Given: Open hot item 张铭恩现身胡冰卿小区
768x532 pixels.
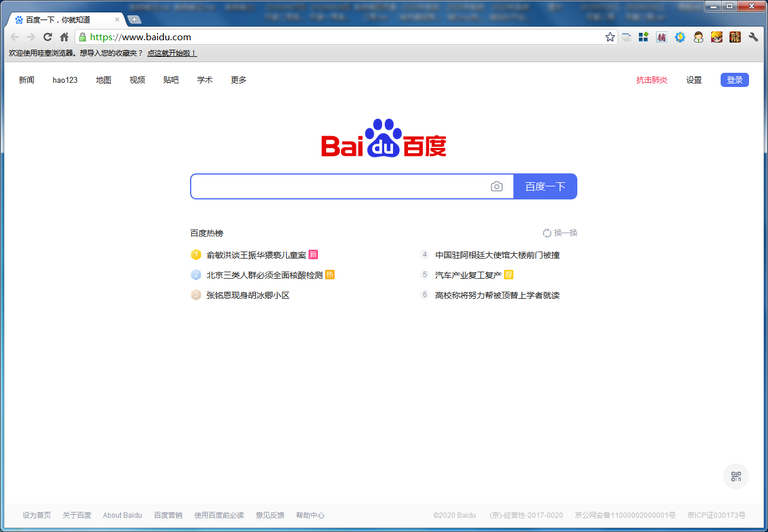Looking at the screenshot, I should pos(248,295).
